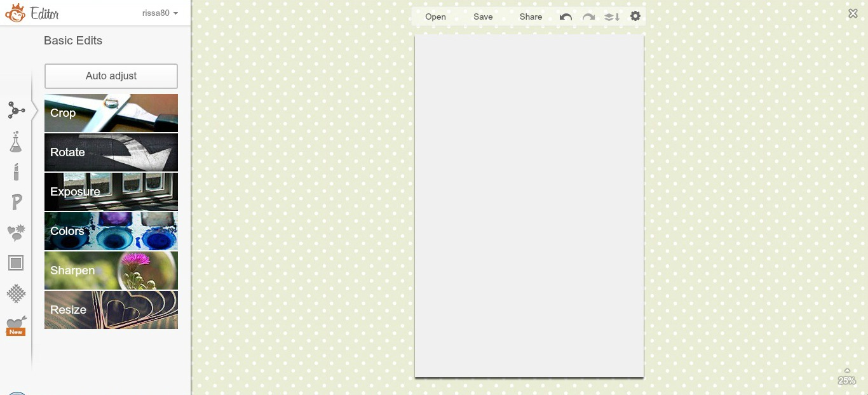Redo the last edit

pyautogui.click(x=588, y=17)
